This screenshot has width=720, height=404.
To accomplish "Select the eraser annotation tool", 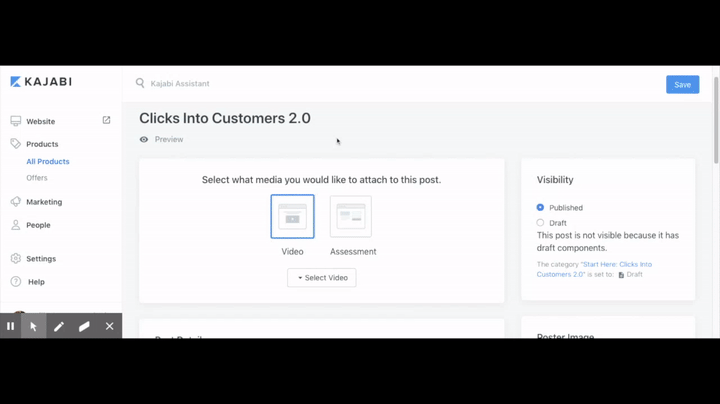I will coord(84,326).
